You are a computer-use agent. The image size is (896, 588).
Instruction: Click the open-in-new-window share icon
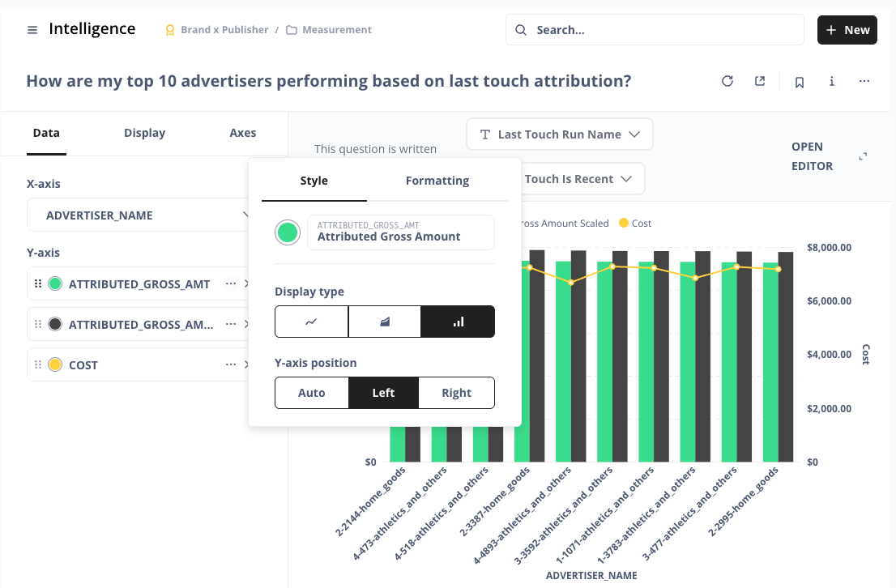[760, 81]
